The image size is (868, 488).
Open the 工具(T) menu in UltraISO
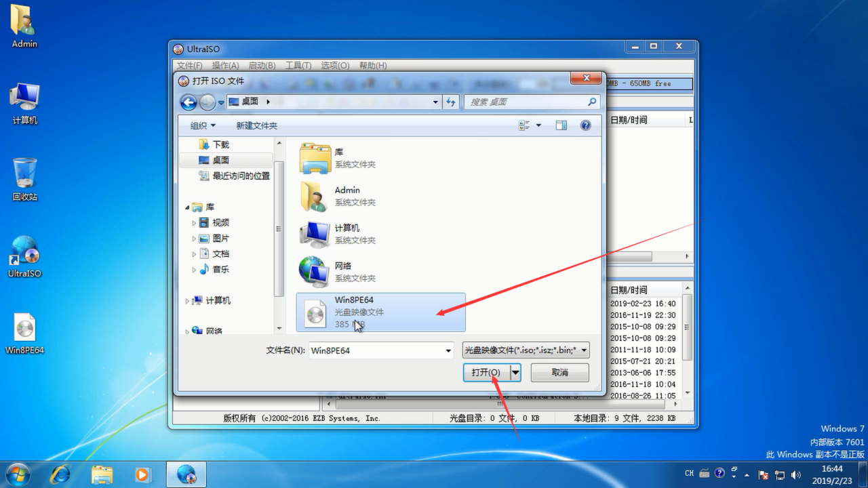[x=298, y=65]
